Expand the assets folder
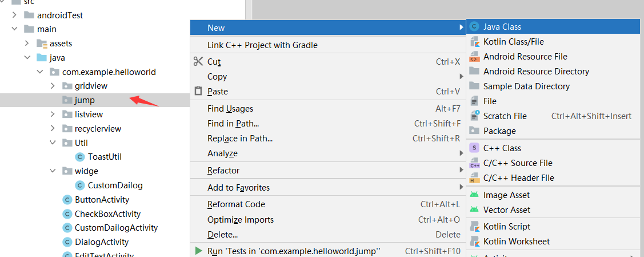The image size is (644, 257). tap(27, 43)
